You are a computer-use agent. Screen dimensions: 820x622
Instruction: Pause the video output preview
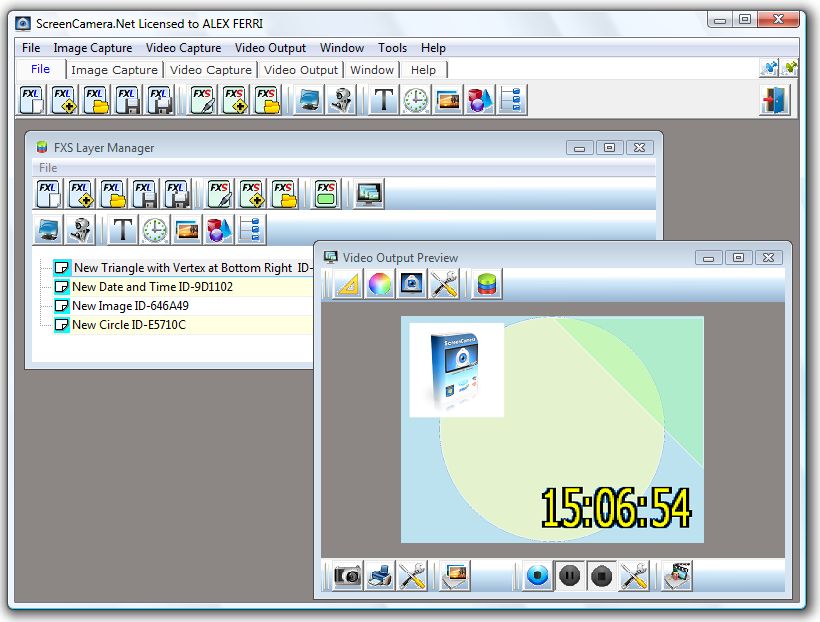coord(569,576)
